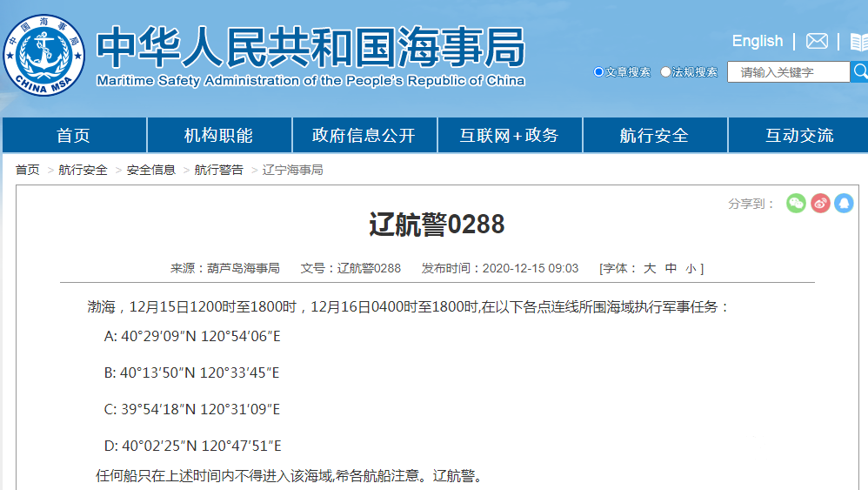868x490 pixels.
Task: Select the 文章搜索 radio option
Action: point(598,72)
